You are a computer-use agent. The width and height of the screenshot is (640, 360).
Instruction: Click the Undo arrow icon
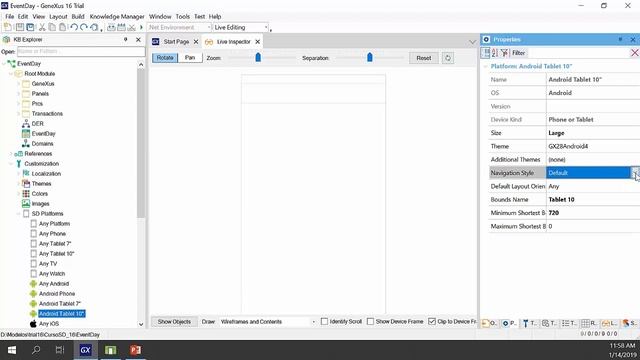(x=74, y=27)
